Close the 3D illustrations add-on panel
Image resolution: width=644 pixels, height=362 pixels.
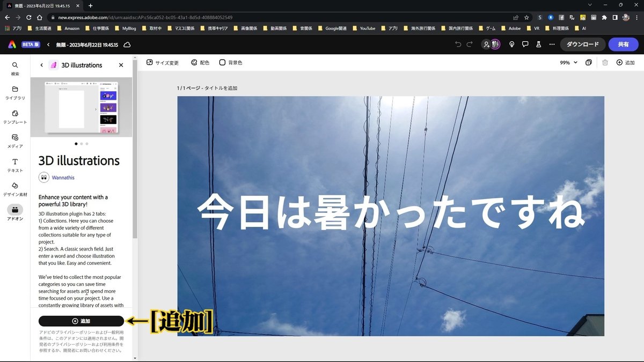click(121, 65)
